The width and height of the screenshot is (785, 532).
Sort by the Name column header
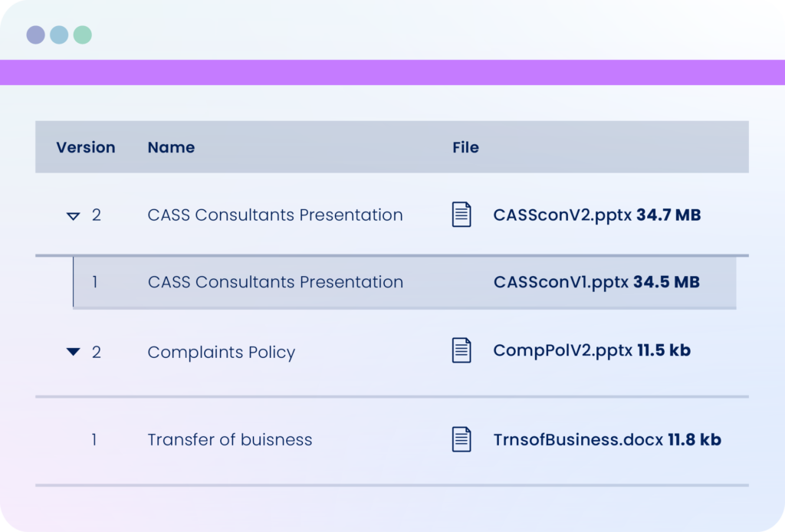pos(171,147)
